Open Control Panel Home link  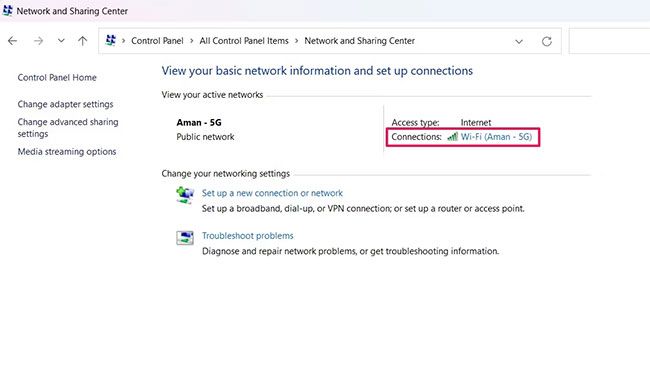[x=57, y=77]
